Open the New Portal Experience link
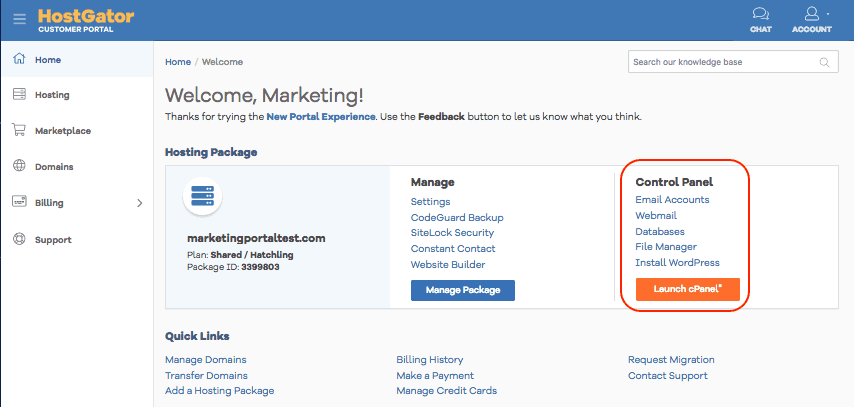854x407 pixels. [321, 117]
